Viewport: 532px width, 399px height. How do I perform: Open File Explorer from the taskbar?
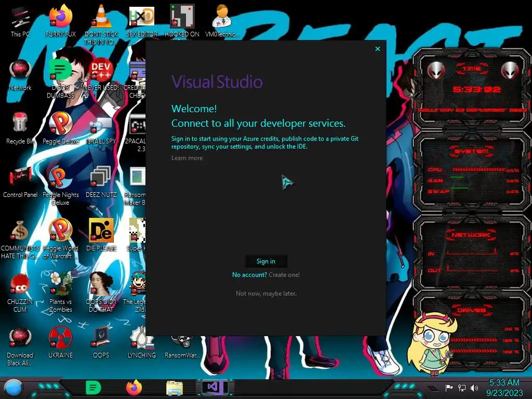tap(175, 388)
